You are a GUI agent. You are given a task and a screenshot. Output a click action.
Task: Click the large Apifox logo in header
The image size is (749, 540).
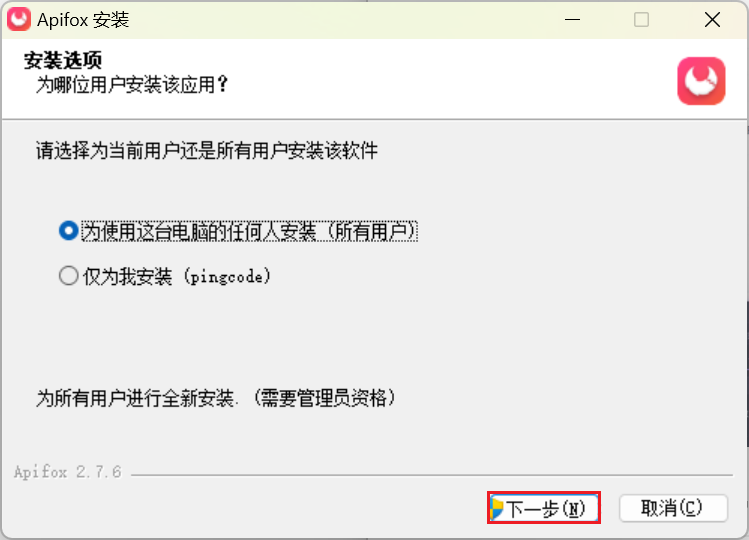click(701, 81)
